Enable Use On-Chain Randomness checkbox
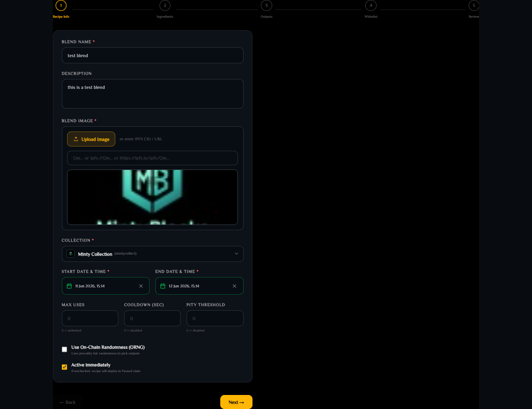Viewport: 532px width, 409px height. [64, 349]
